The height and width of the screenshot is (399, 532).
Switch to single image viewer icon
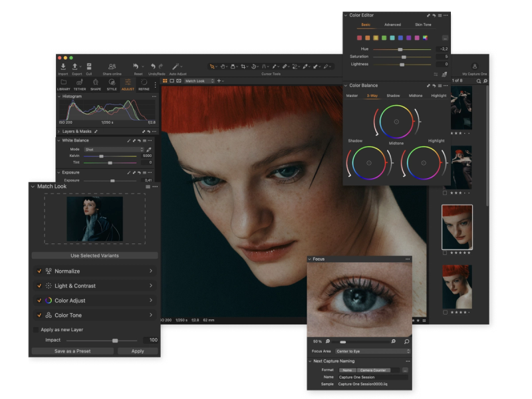coord(172,80)
